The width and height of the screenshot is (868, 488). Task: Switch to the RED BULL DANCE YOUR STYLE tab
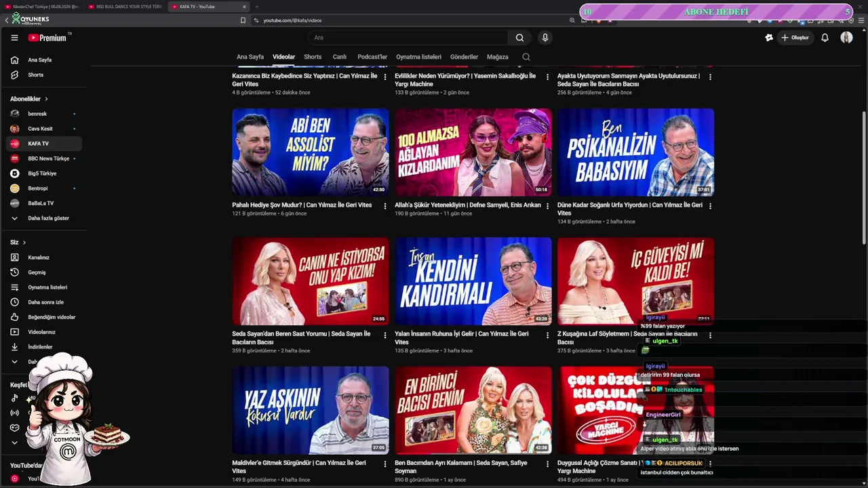point(125,7)
